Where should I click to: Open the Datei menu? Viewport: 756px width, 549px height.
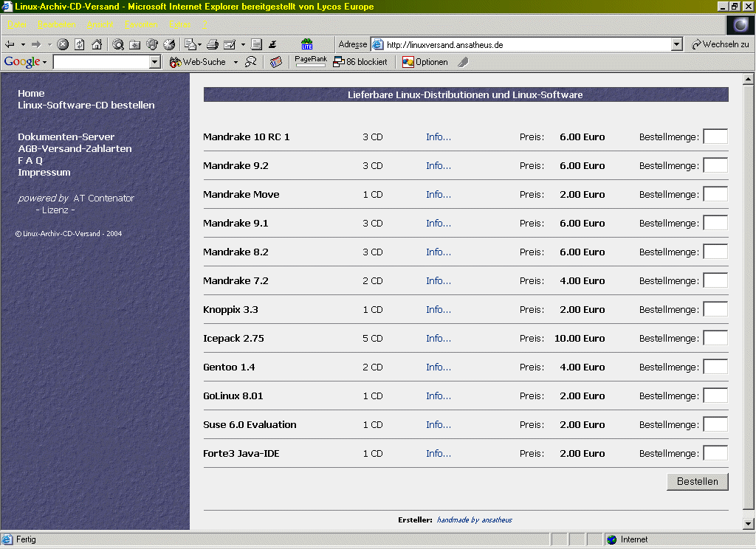tap(17, 24)
